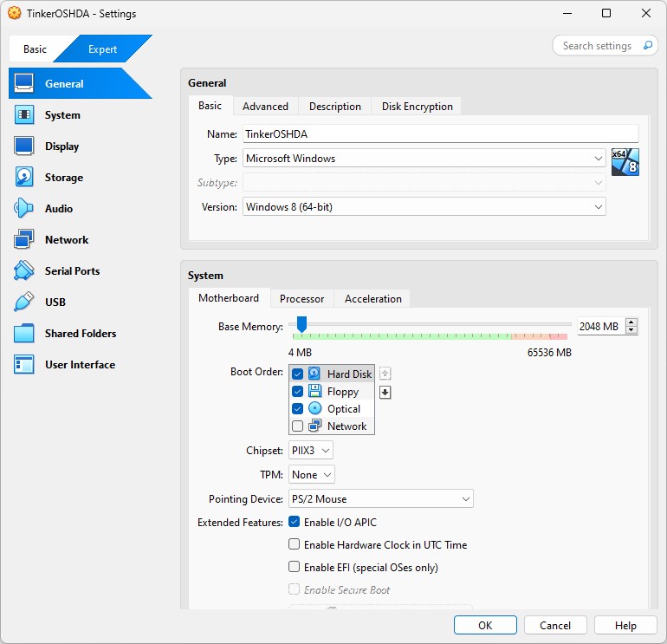Uncheck Optical in Boot Order

point(297,408)
